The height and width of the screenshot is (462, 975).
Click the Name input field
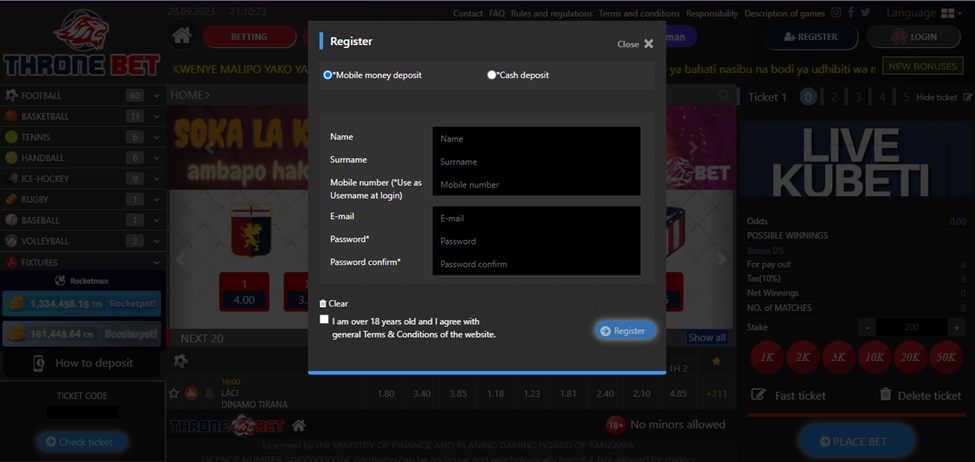click(536, 139)
